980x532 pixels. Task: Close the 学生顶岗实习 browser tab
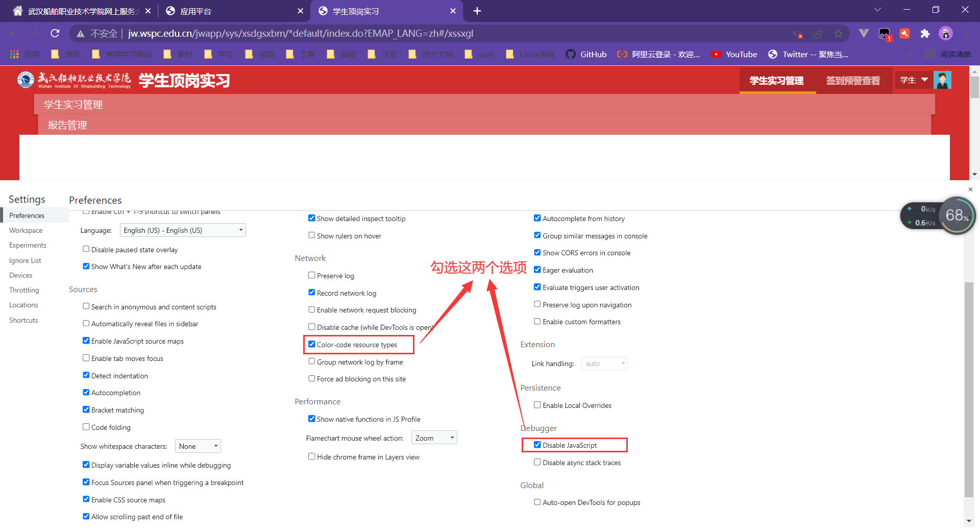pos(453,11)
